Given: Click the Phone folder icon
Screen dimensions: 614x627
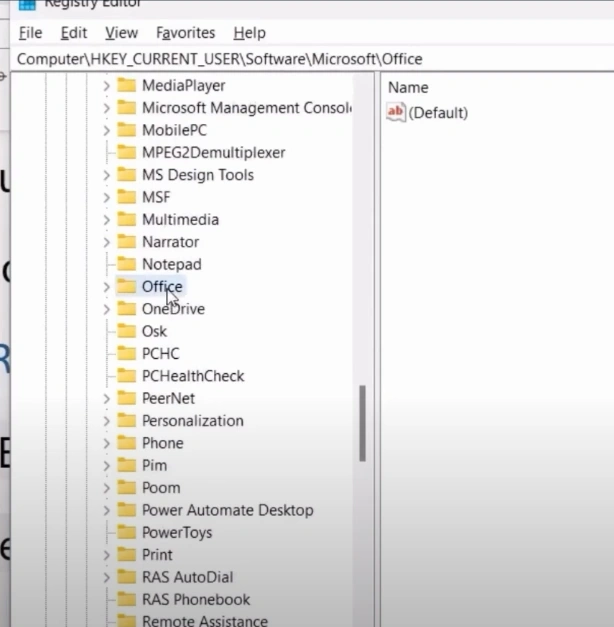Looking at the screenshot, I should click(126, 443).
